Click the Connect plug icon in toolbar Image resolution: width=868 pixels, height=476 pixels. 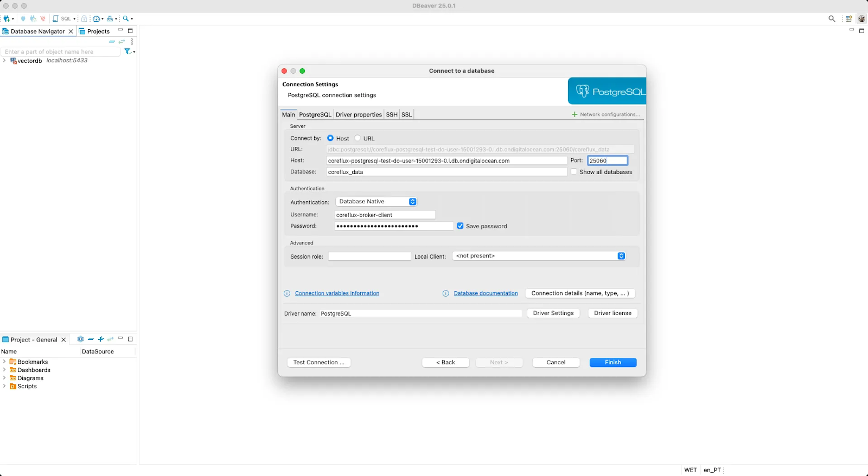(23, 18)
